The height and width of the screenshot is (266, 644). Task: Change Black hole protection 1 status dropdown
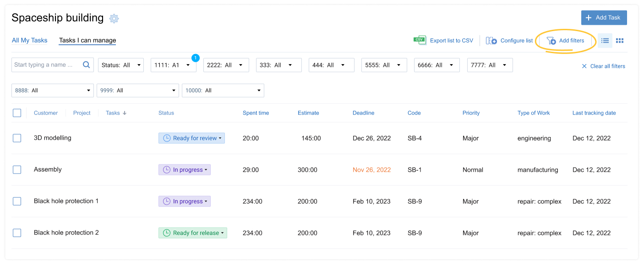pos(185,201)
